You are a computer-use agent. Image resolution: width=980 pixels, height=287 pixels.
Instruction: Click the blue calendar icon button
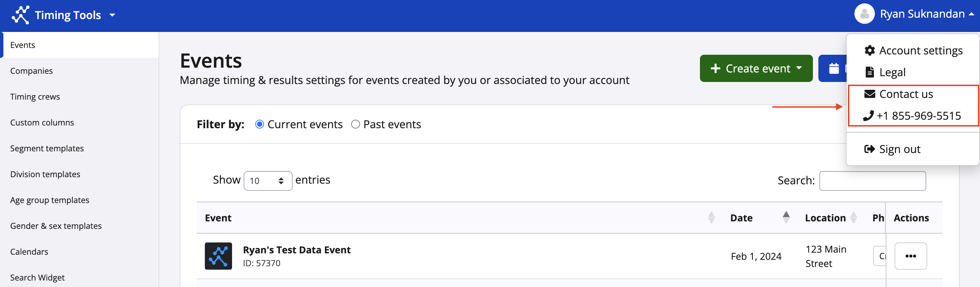[834, 68]
